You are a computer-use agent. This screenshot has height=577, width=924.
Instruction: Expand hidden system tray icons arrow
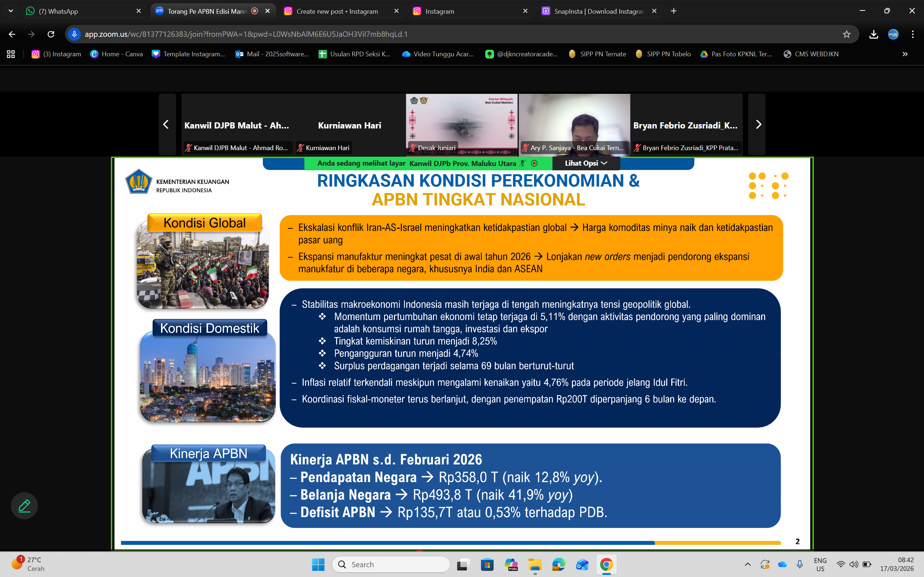[x=747, y=564]
